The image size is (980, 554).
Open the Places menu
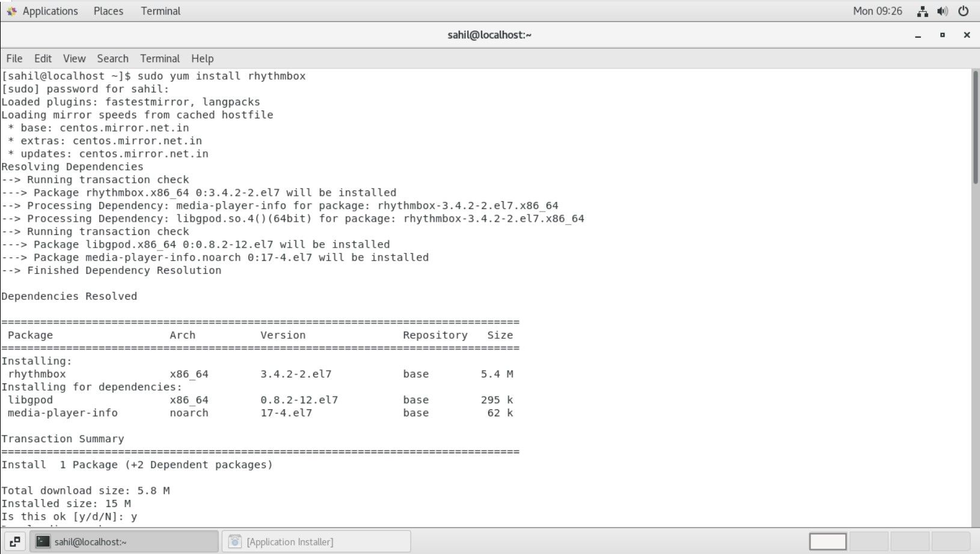coord(108,11)
